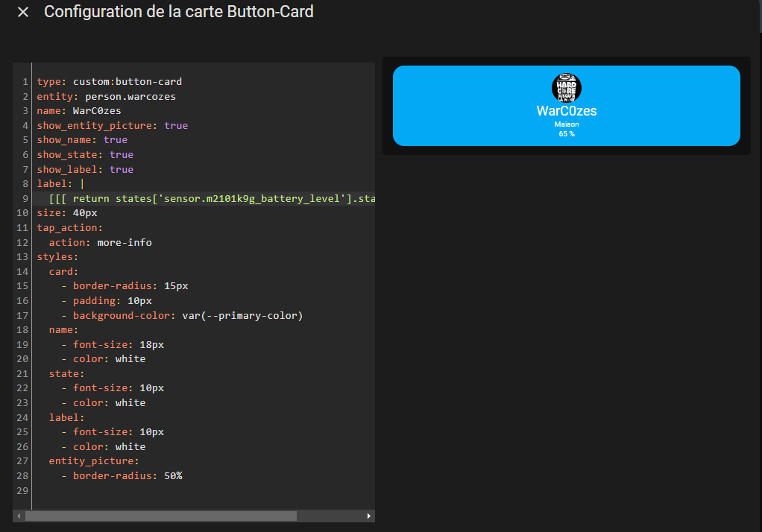Viewport: 762px width, 532px height.
Task: Click the person.warcozes entity value
Action: (x=130, y=96)
